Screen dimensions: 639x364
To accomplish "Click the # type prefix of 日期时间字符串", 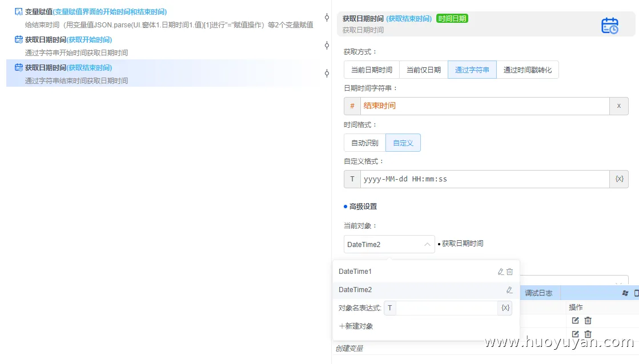I will pos(352,106).
